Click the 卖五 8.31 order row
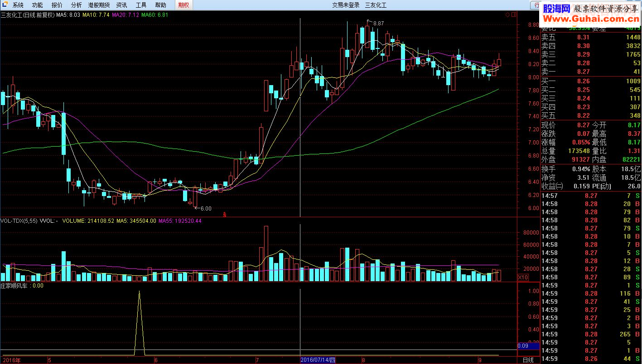This screenshot has height=364, width=642. pos(591,37)
